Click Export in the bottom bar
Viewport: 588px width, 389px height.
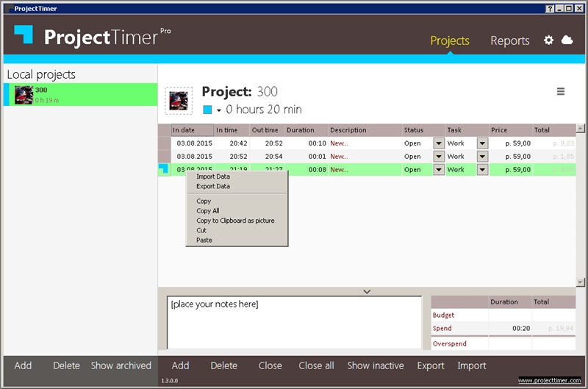[431, 365]
